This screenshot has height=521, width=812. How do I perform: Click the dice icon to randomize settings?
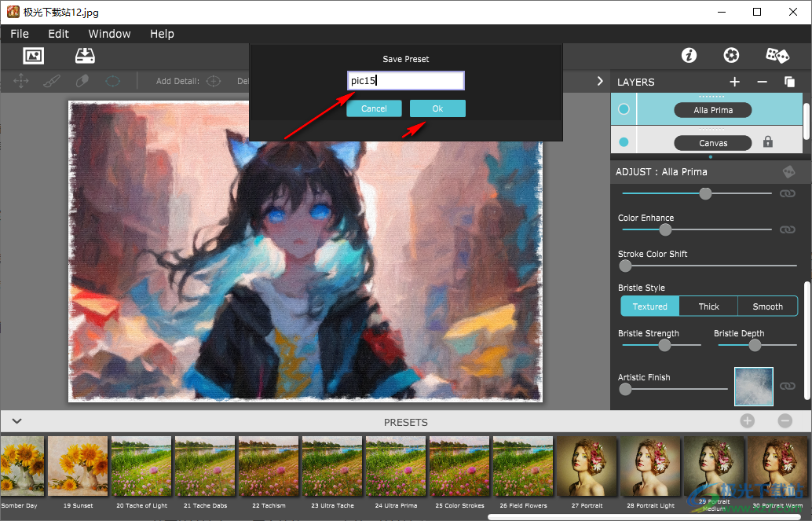(777, 56)
